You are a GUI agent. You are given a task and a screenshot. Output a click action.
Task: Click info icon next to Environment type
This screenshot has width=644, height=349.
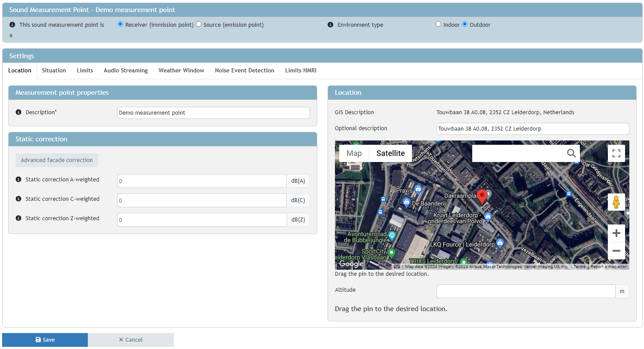(330, 25)
